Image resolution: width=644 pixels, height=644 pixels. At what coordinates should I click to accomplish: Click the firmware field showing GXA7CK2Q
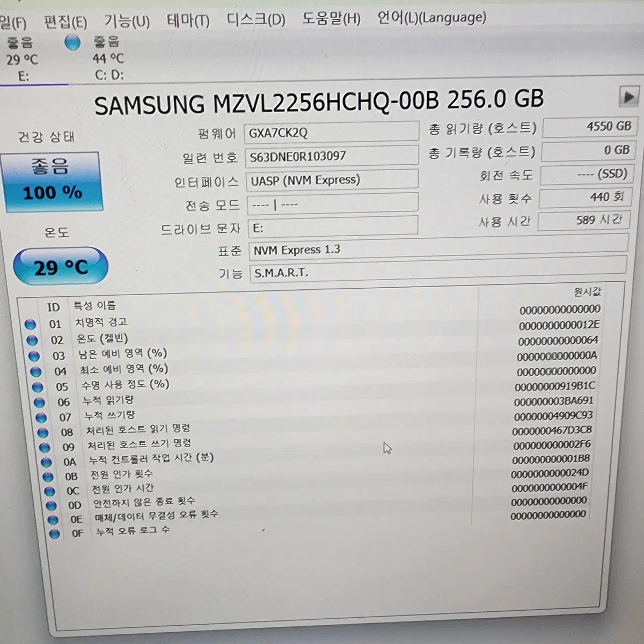click(332, 132)
